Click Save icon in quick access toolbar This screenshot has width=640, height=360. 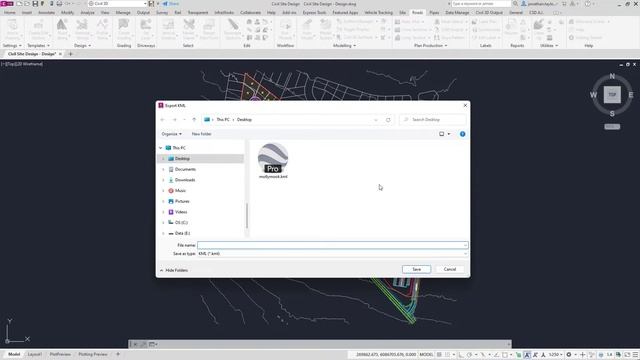click(35, 4)
